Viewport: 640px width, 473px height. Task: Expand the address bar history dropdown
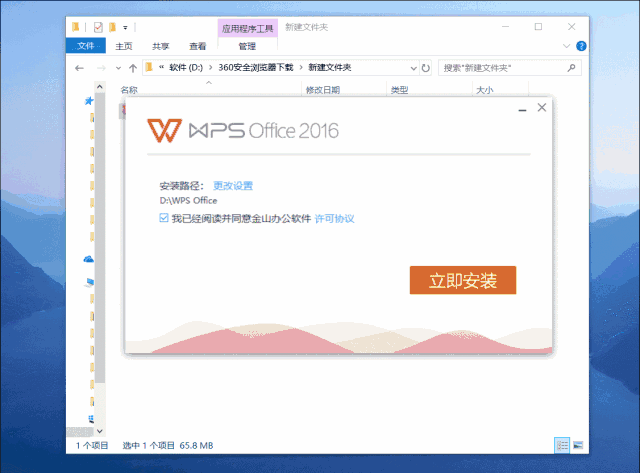pyautogui.click(x=413, y=68)
